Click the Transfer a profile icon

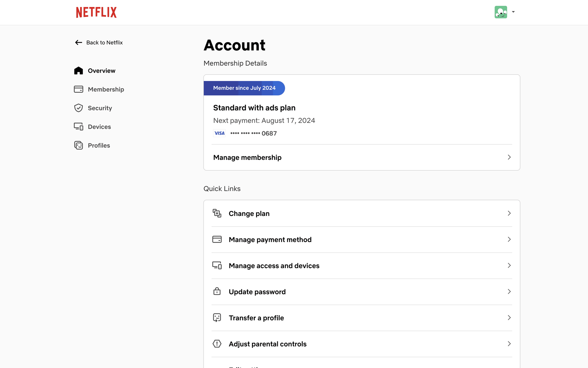(217, 317)
